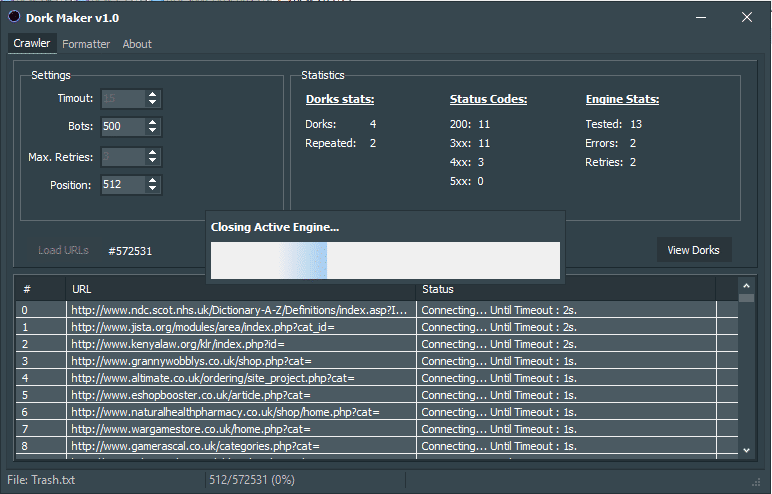Click the Position input field

pos(122,185)
